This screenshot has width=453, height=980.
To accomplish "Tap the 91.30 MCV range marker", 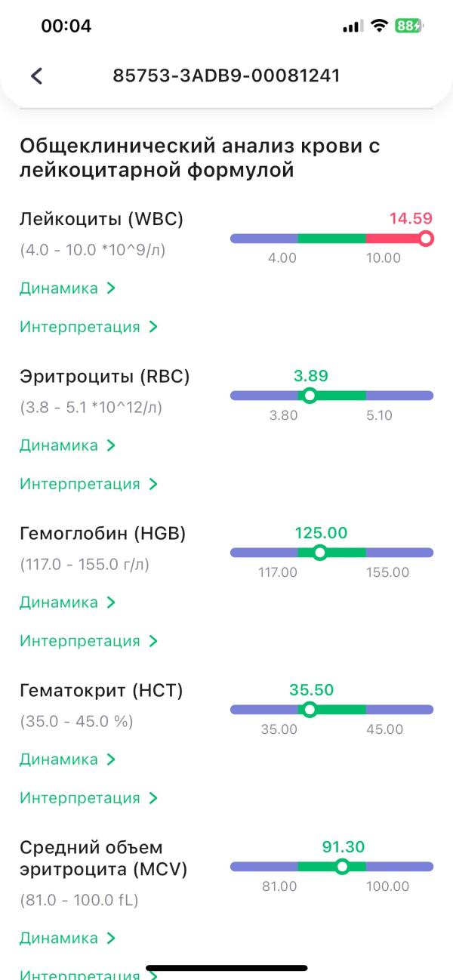I will click(x=342, y=867).
